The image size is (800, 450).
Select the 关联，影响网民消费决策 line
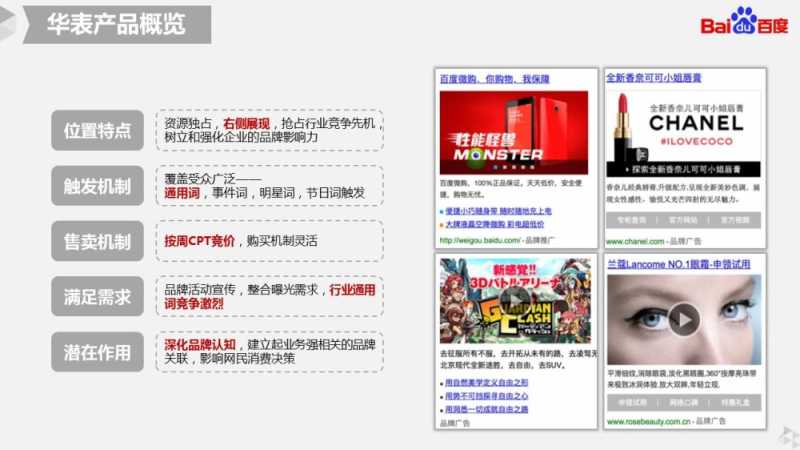tap(229, 358)
